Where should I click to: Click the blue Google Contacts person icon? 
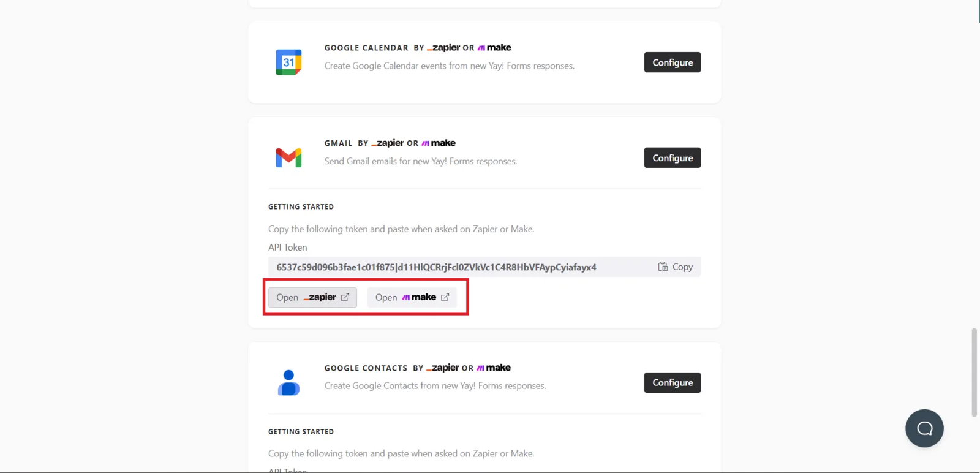[288, 383]
